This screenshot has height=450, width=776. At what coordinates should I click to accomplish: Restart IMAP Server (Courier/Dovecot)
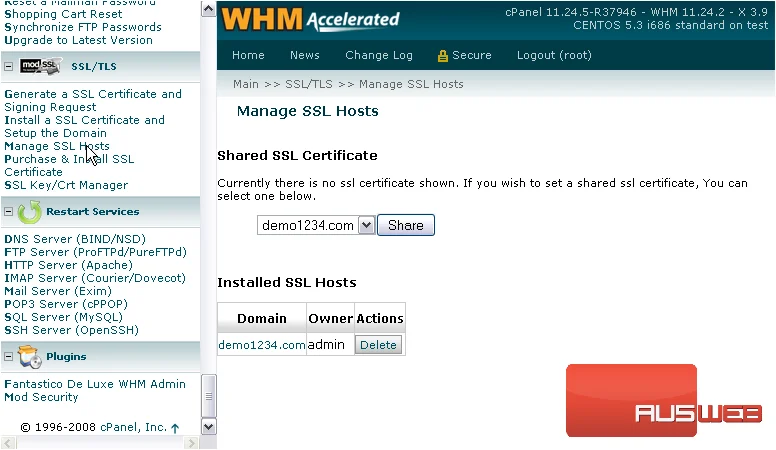coord(95,278)
